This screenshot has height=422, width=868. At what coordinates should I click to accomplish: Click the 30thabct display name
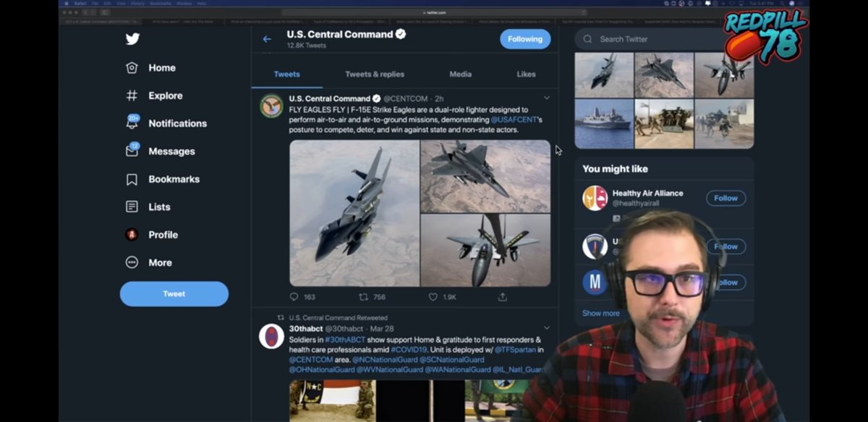[x=305, y=329]
